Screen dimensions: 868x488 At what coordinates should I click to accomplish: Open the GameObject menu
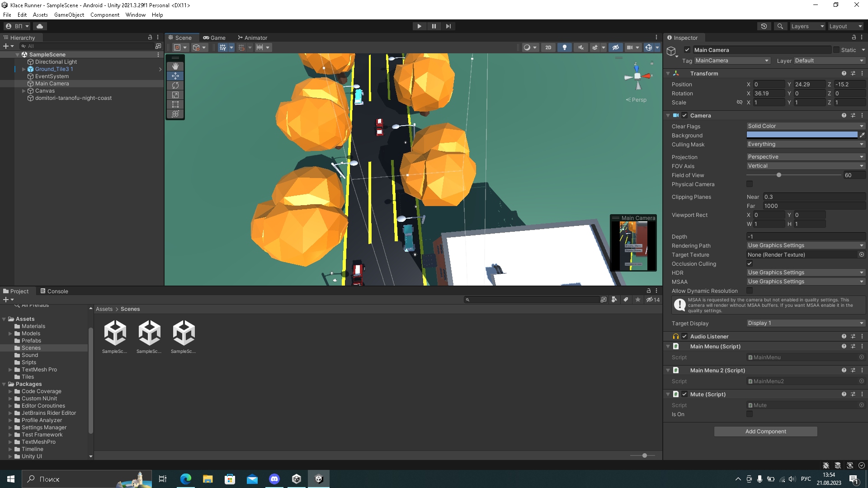[x=69, y=15]
